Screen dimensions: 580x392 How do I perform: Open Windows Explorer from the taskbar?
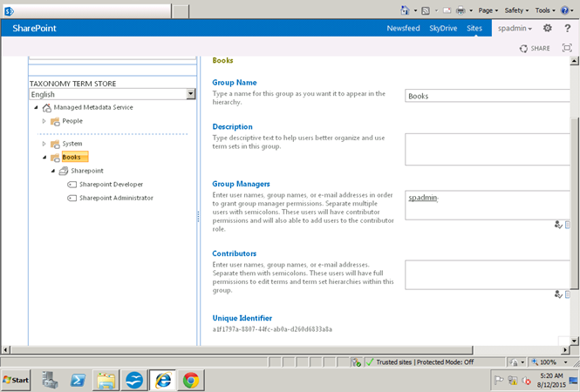(106, 380)
